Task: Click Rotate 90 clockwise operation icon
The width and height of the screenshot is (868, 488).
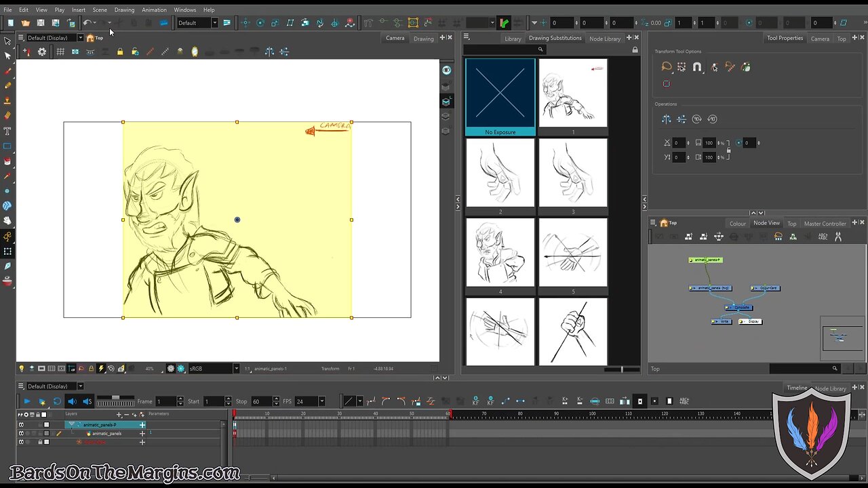Action: tap(696, 119)
